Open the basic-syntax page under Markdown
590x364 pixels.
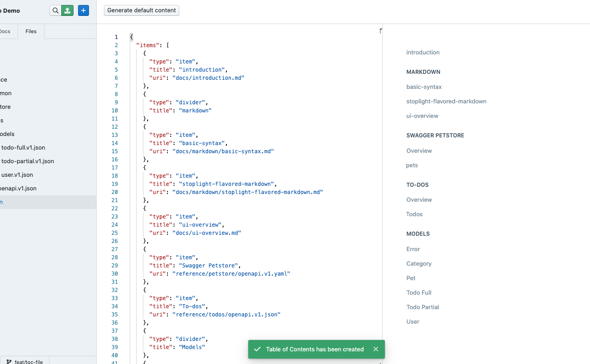tap(424, 87)
